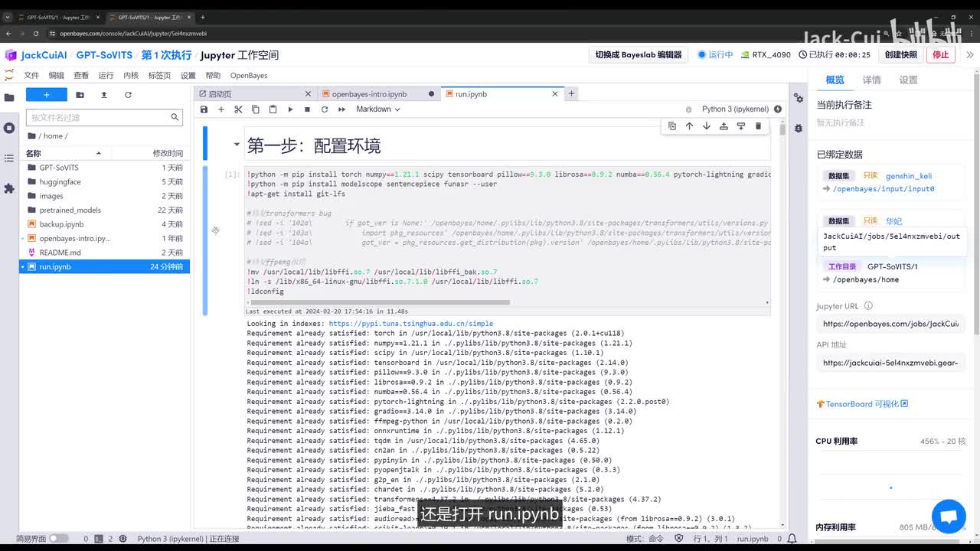
Task: Save the notebook with the disk icon
Action: [204, 109]
